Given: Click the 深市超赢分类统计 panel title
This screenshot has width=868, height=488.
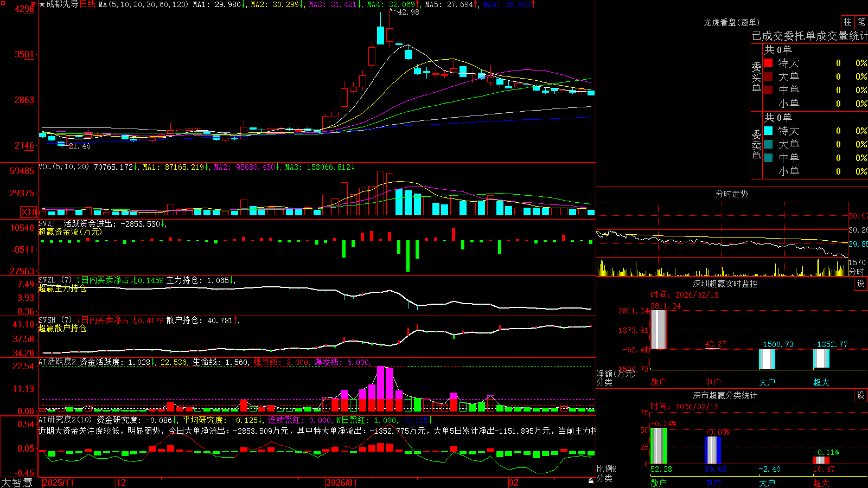Looking at the screenshot, I should point(725,395).
